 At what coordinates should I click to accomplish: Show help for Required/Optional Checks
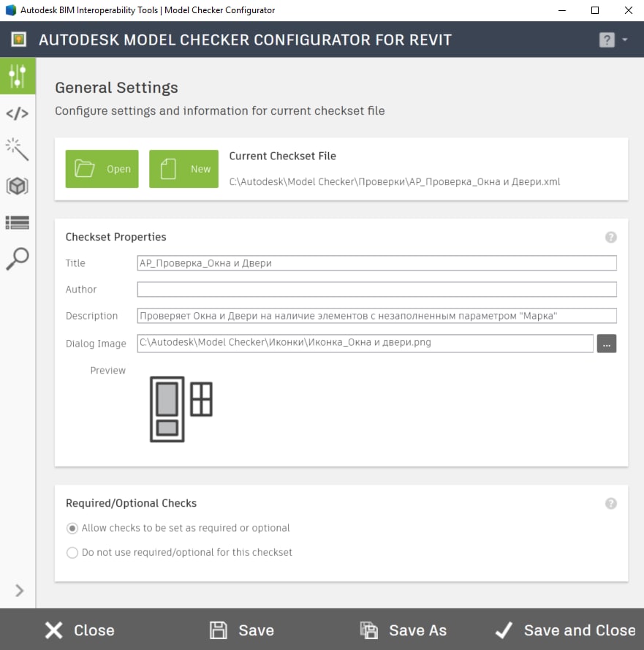[611, 503]
